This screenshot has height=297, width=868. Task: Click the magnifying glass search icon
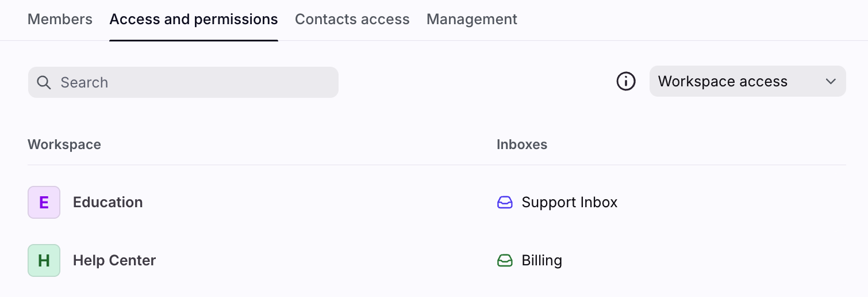[44, 82]
